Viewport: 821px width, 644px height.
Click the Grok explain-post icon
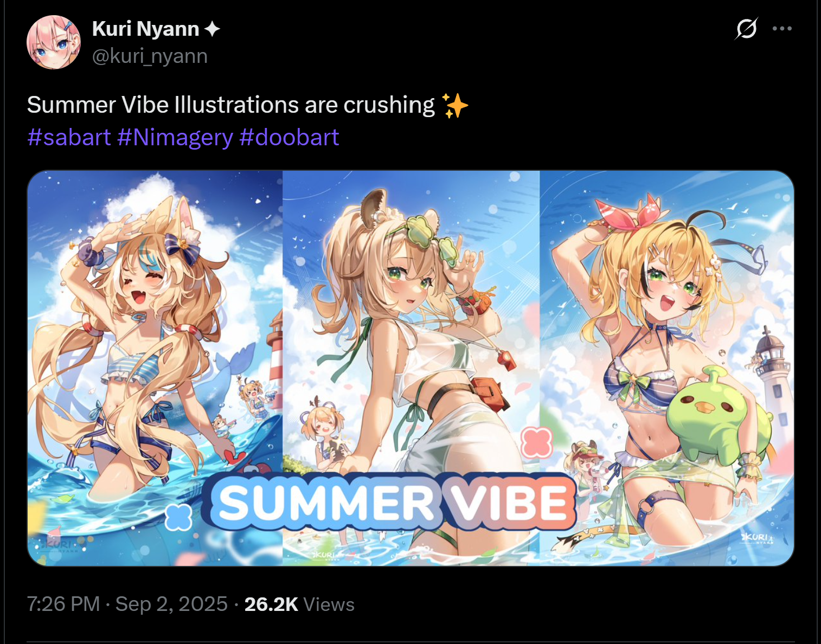(x=746, y=28)
